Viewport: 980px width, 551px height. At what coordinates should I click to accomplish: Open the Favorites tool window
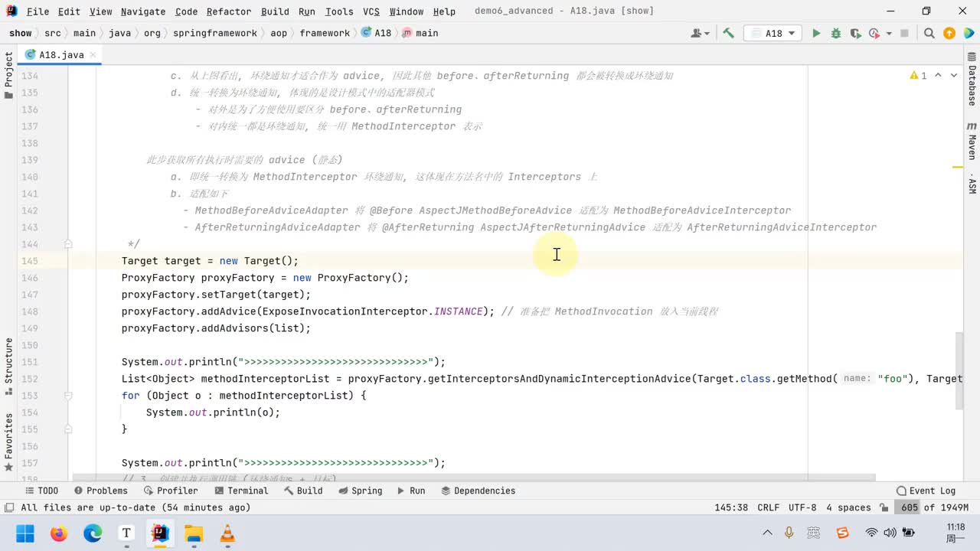pyautogui.click(x=8, y=441)
